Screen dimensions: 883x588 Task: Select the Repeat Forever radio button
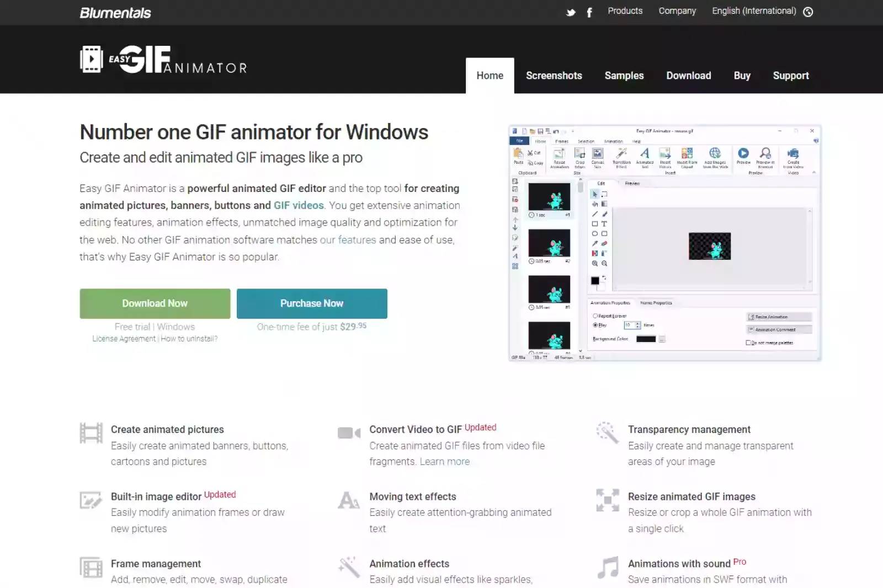click(595, 316)
